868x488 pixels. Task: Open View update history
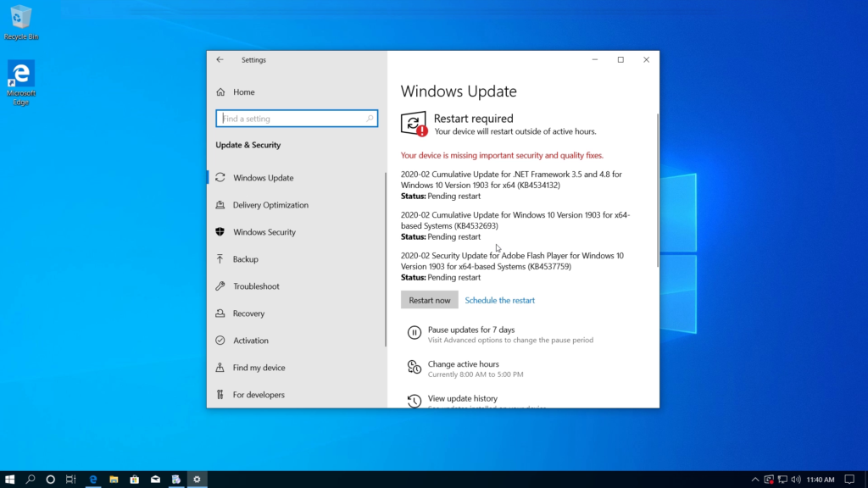click(x=462, y=398)
